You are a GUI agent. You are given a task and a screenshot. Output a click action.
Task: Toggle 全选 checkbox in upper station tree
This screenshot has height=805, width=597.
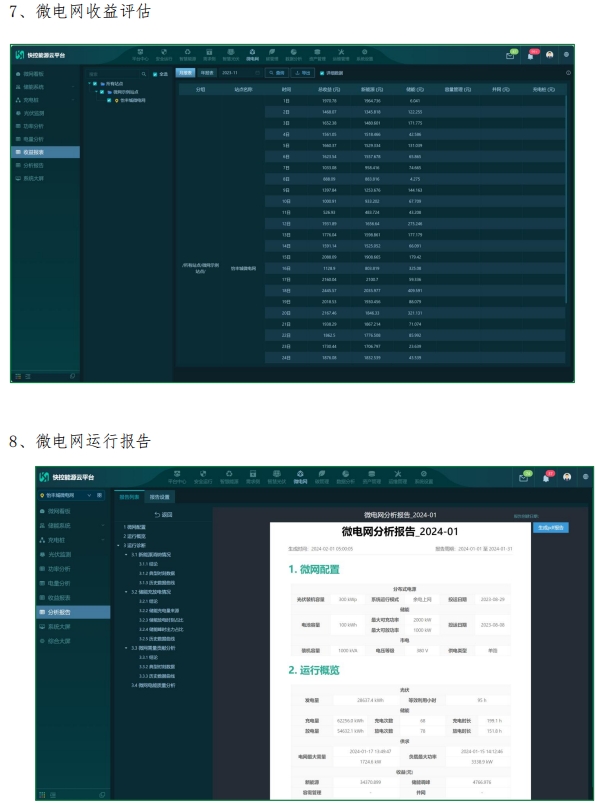click(x=155, y=74)
